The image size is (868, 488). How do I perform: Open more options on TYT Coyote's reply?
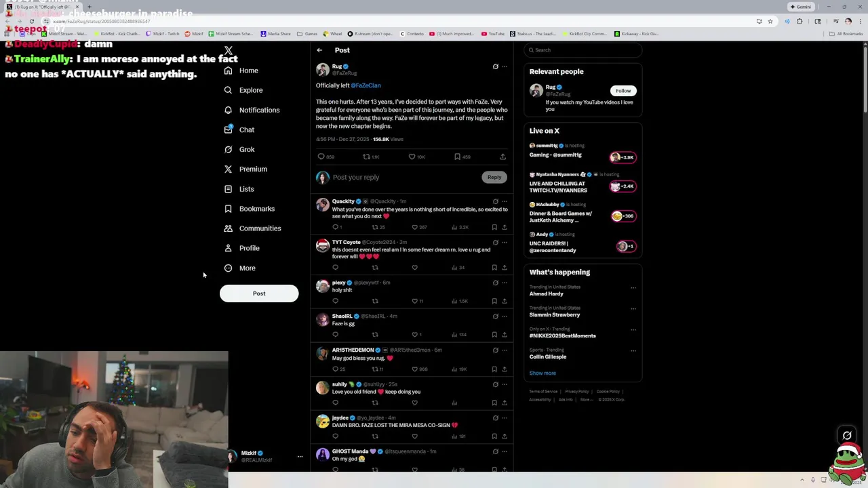pos(505,242)
